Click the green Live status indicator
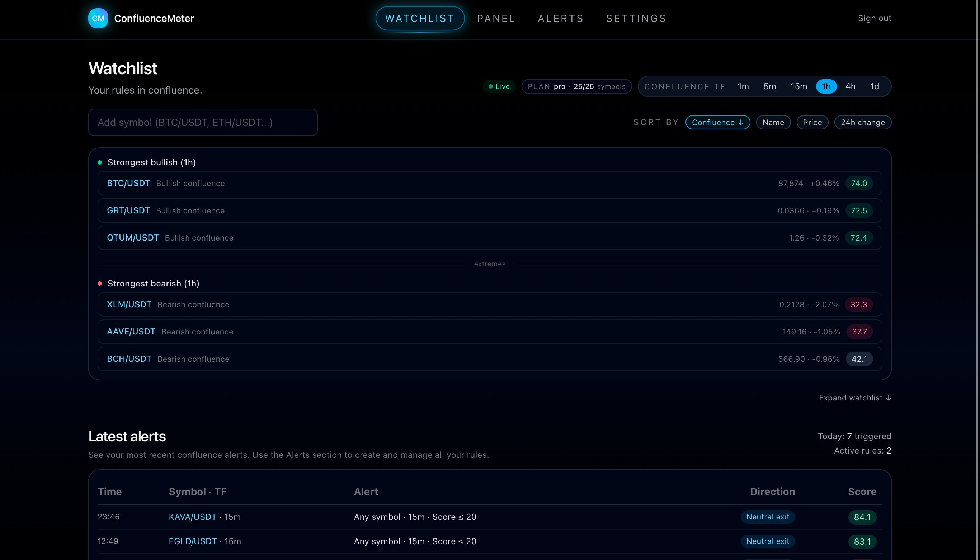The width and height of the screenshot is (980, 560). click(499, 86)
